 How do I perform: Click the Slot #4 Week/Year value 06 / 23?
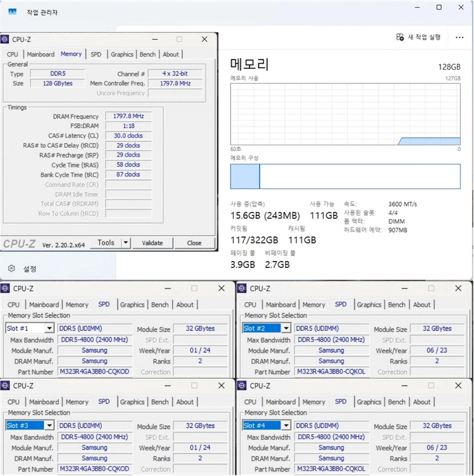point(437,448)
